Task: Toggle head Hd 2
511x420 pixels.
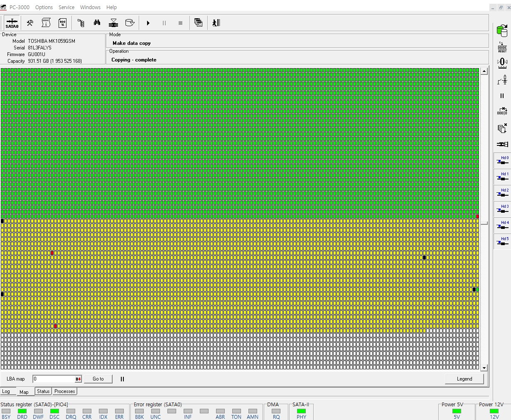Action: [502, 193]
